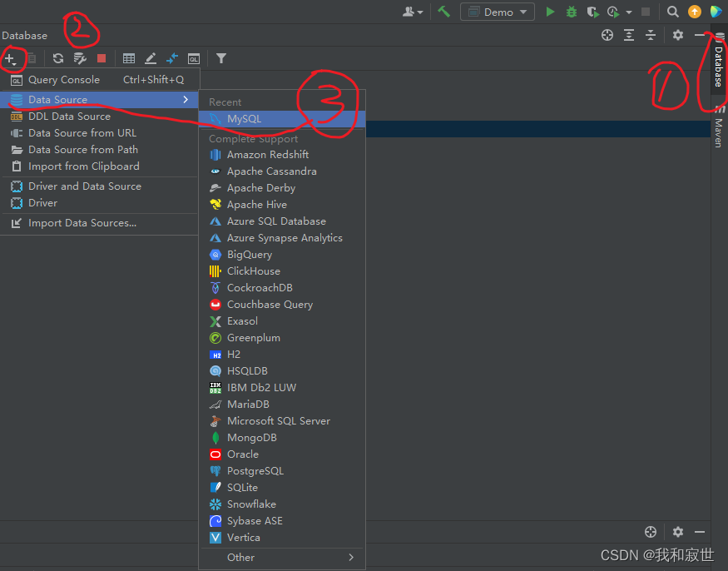This screenshot has width=728, height=571.
Task: Choose IBM Db2 LUW data source
Action: point(282,388)
